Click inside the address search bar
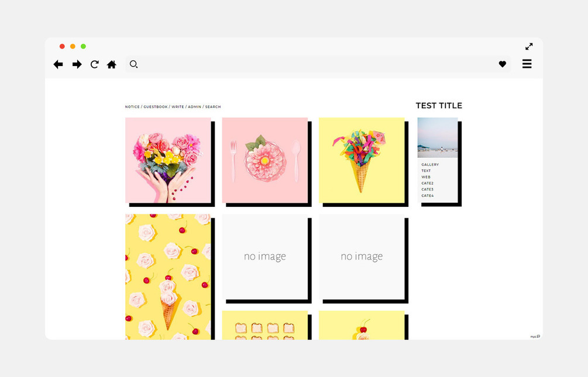 [x=318, y=64]
